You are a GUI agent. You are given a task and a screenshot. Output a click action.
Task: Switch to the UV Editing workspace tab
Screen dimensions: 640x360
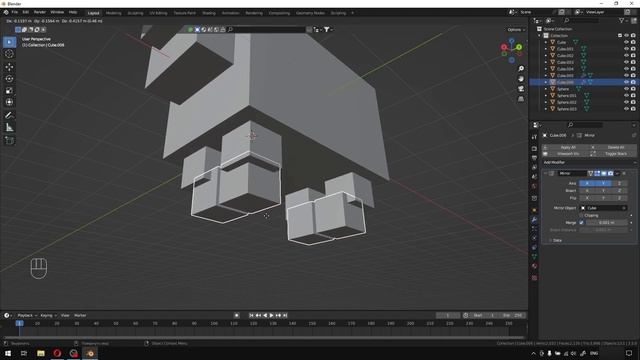coord(158,13)
